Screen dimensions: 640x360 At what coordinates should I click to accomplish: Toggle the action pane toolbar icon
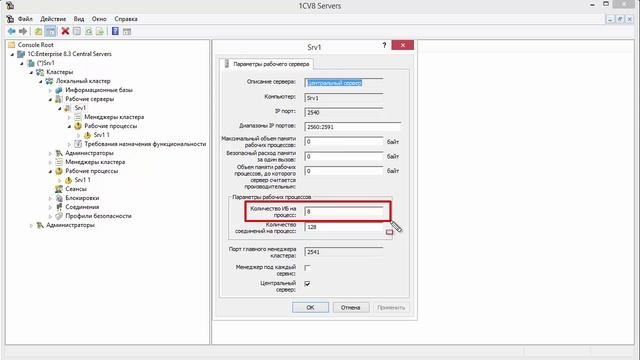coord(127,31)
